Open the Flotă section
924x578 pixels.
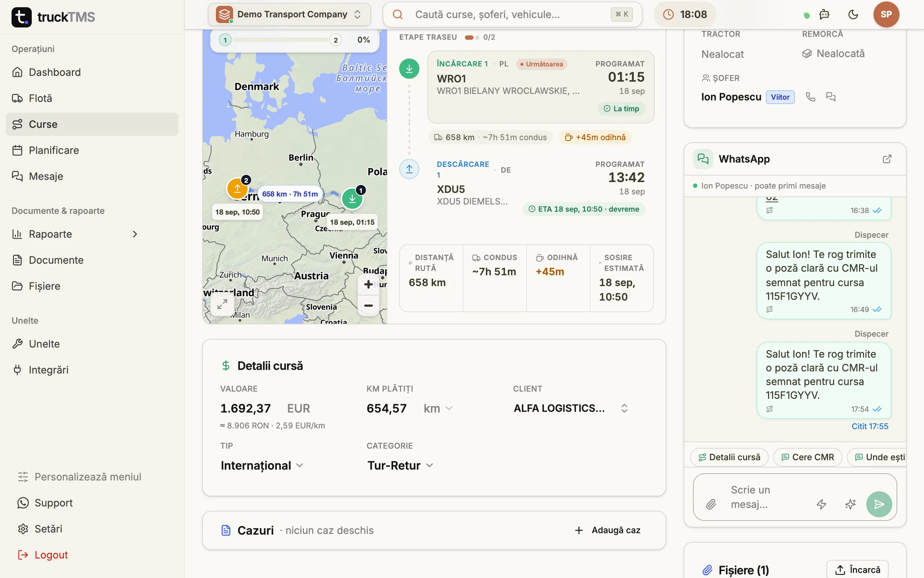pos(92,98)
